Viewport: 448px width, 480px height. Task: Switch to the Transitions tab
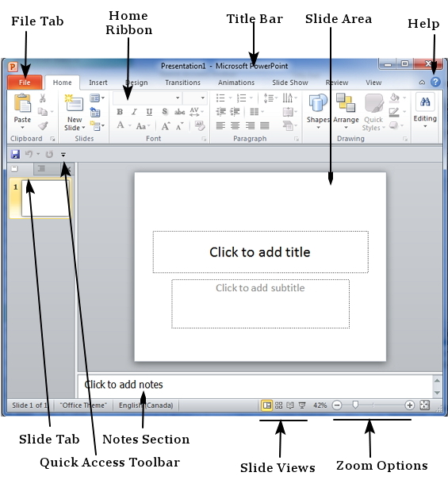182,83
